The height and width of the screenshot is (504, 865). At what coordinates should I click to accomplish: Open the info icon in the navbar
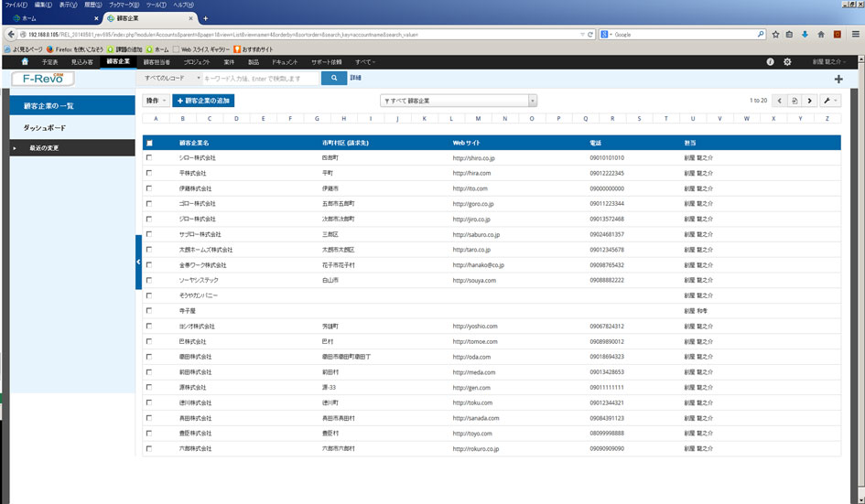(x=770, y=62)
